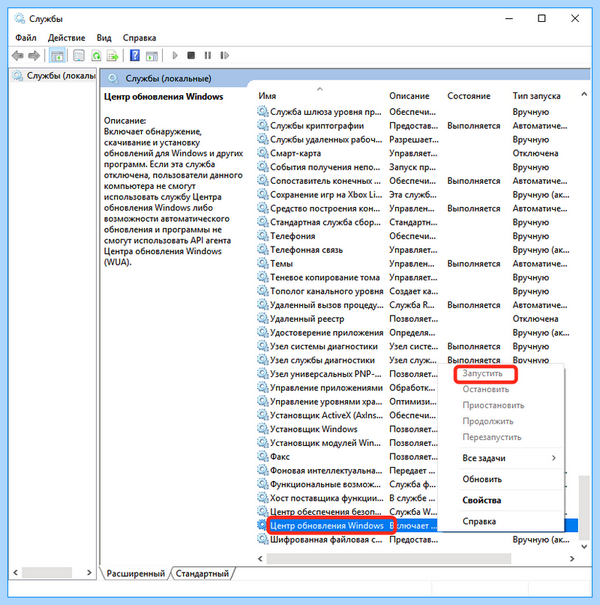
Task: Click the list horizontal scrollbar left arrow
Action: [260, 558]
